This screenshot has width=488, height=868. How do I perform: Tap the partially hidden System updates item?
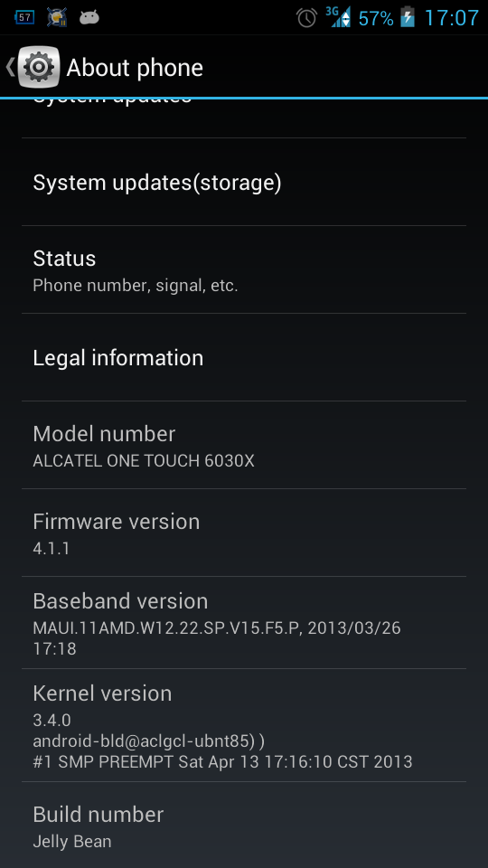244,118
